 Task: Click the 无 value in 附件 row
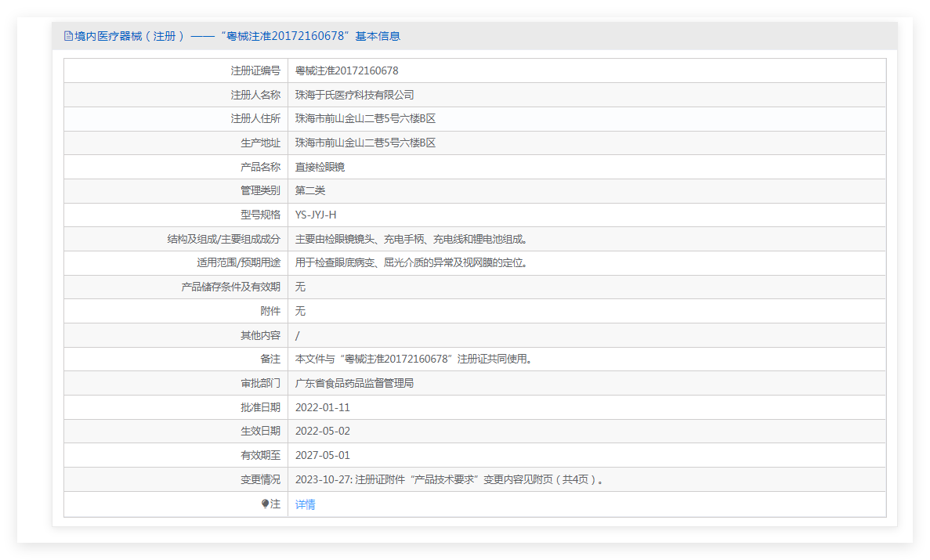coord(301,311)
